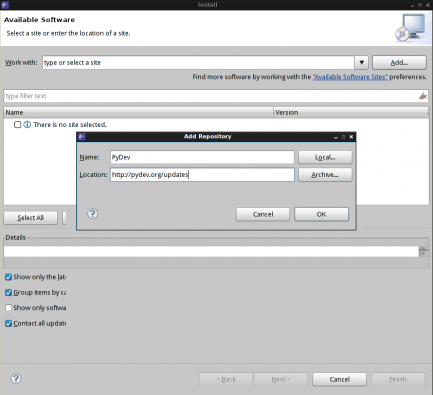Click the Eclipse icon in Add Repository title bar
433x395 pixels.
point(82,137)
